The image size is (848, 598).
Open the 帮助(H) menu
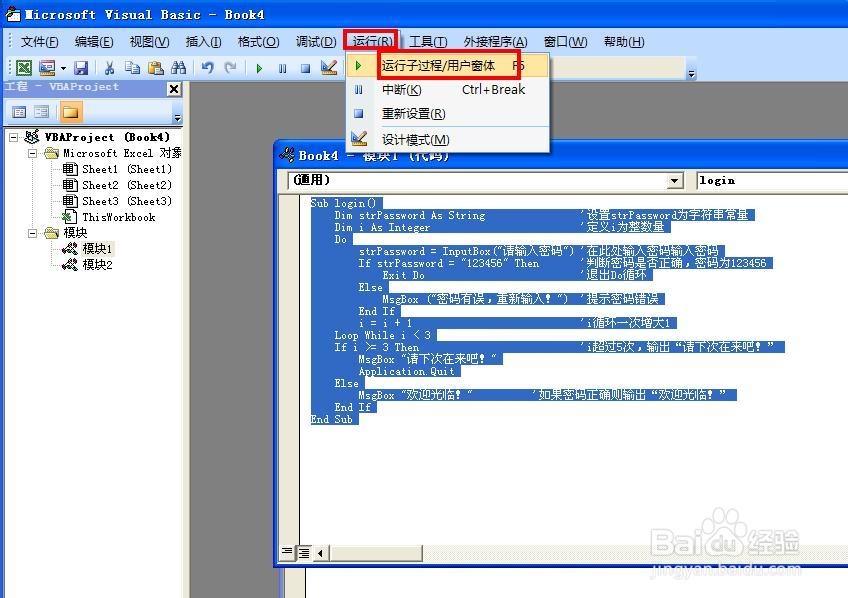(624, 42)
